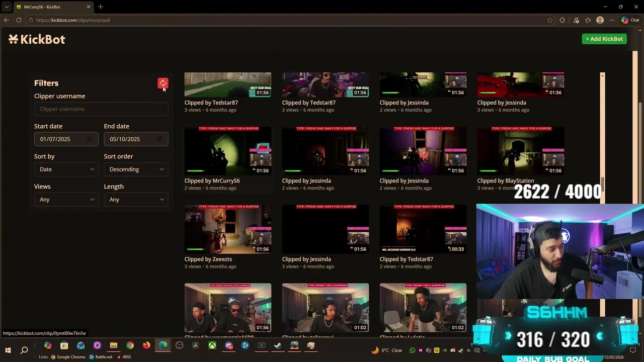Image resolution: width=644 pixels, height=362 pixels.
Task: Click the clips list vertical scrollbar
Action: 603,185
